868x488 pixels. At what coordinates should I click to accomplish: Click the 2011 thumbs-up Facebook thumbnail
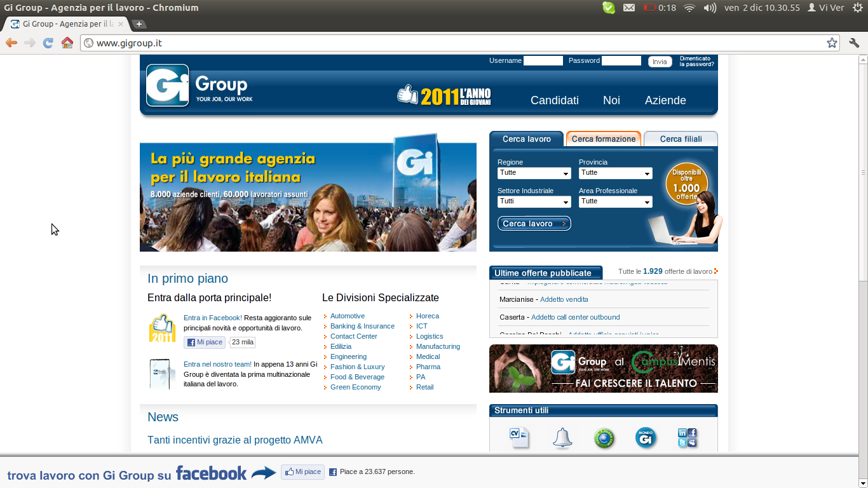tap(162, 328)
